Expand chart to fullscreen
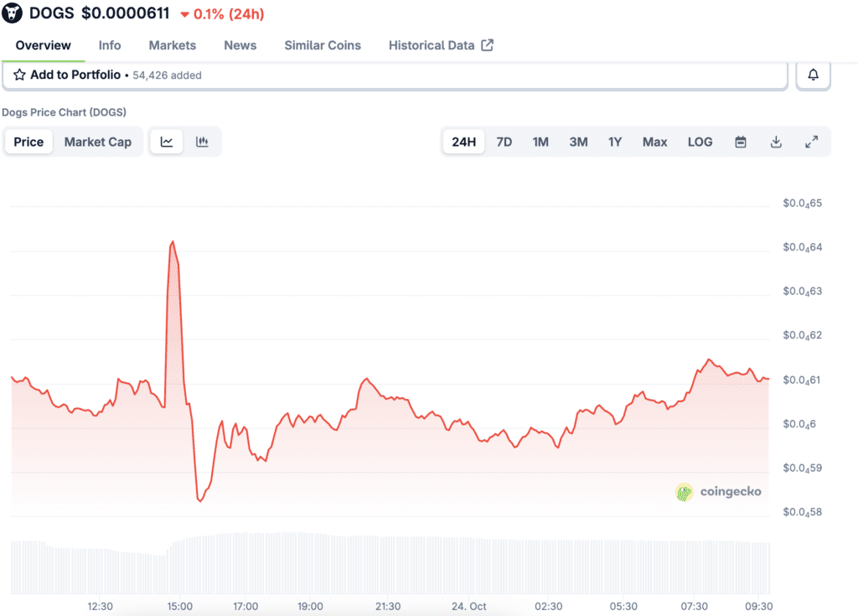Image resolution: width=858 pixels, height=616 pixels. (x=811, y=142)
